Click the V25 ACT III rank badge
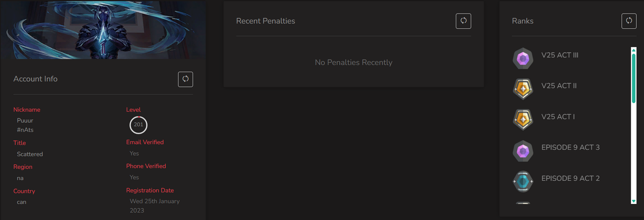 click(x=523, y=58)
